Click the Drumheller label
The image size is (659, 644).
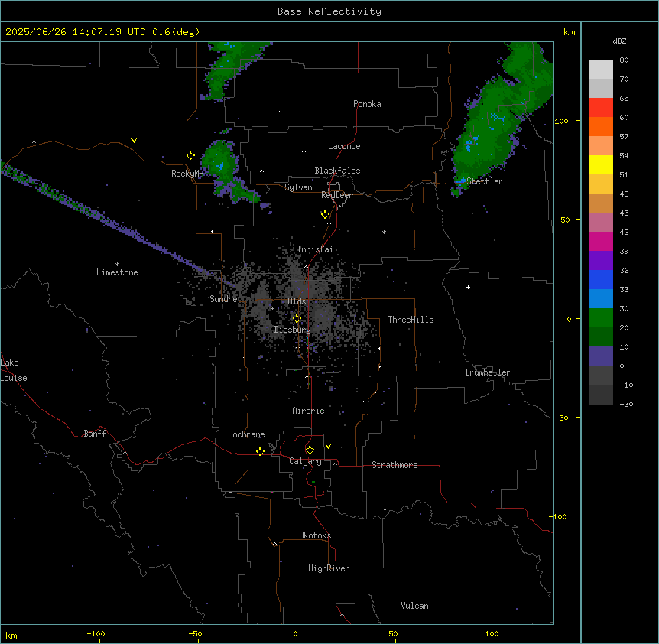click(x=488, y=372)
